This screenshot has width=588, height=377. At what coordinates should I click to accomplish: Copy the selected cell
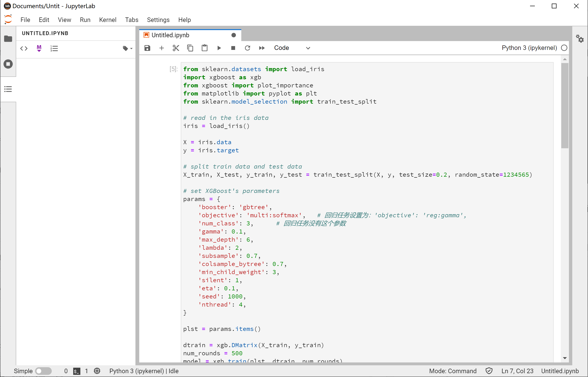tap(190, 48)
